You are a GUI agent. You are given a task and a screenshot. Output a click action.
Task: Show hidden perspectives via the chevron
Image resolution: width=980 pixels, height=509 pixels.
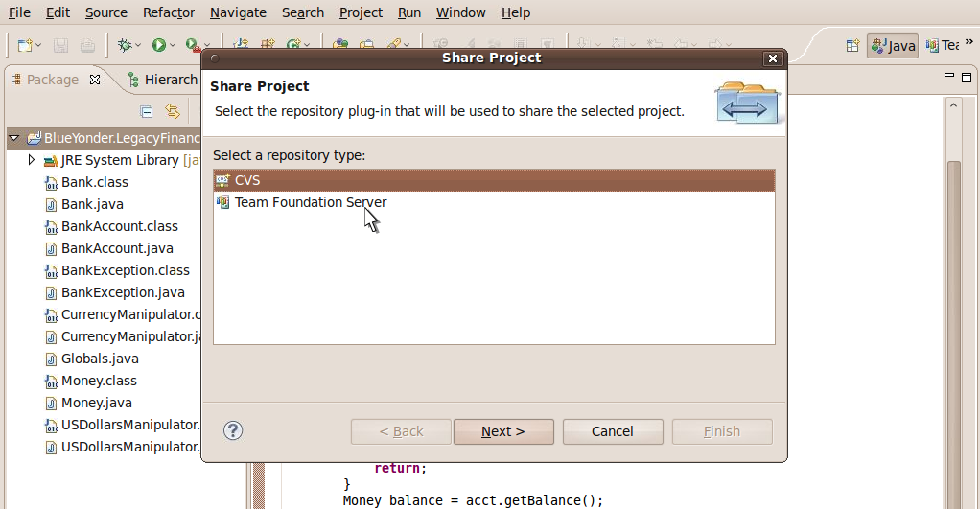pos(969,42)
